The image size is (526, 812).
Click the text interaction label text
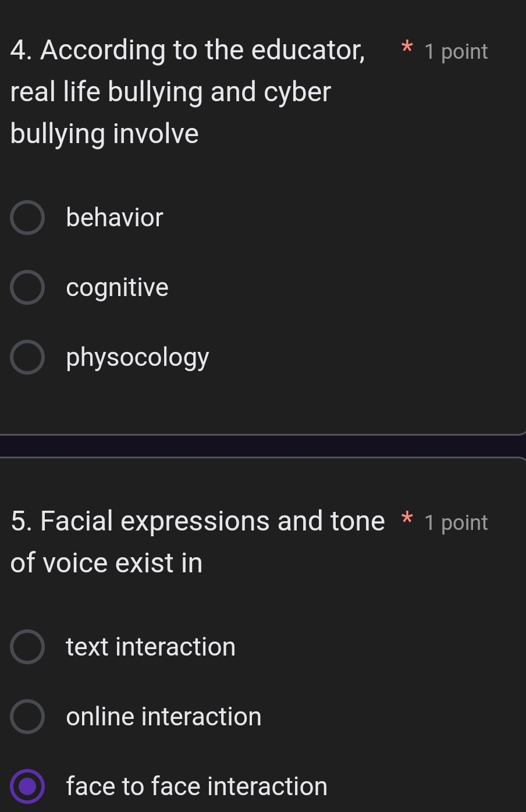150,646
